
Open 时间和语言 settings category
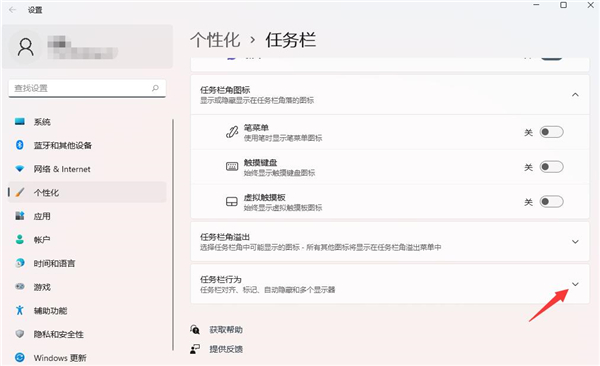87,263
